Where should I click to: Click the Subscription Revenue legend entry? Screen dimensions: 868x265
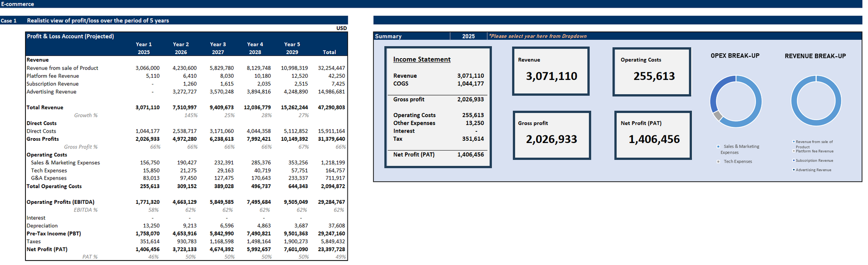point(814,160)
